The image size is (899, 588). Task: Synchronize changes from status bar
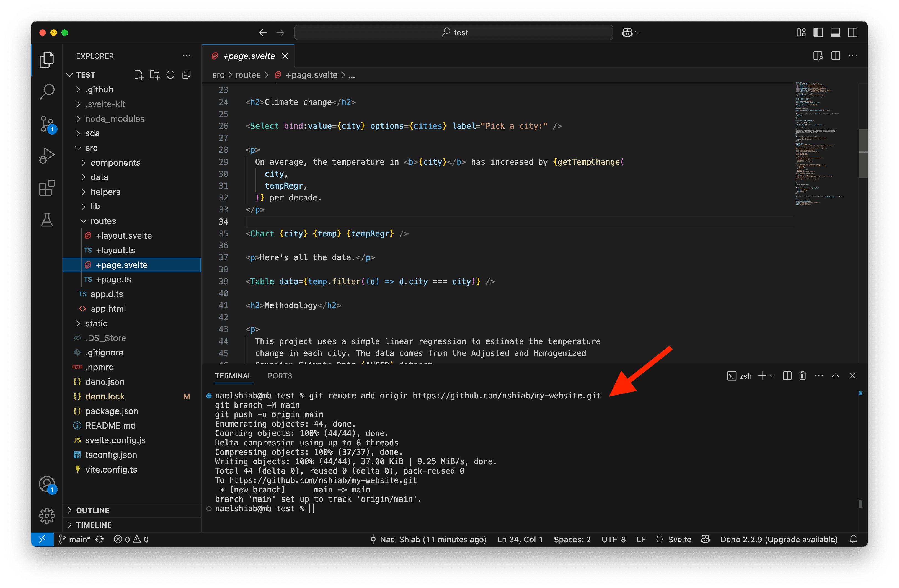99,540
